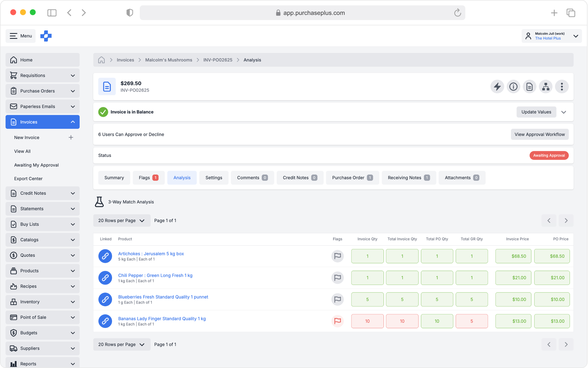The height and width of the screenshot is (368, 588).
Task: Click the red flag on Bananas row
Action: pyautogui.click(x=337, y=321)
